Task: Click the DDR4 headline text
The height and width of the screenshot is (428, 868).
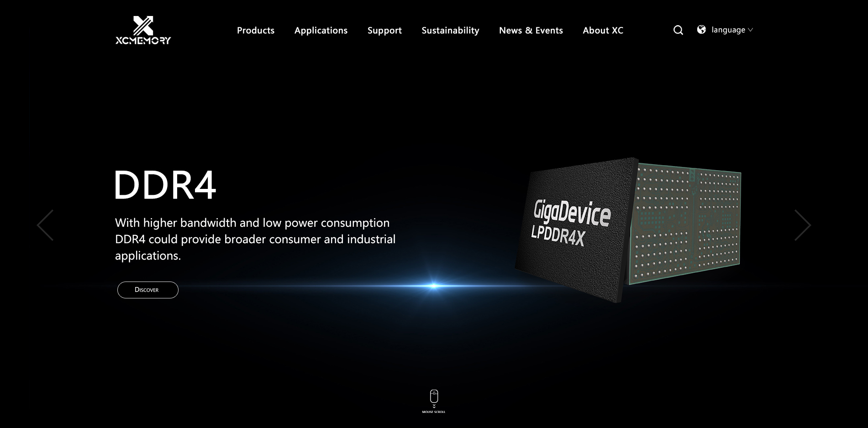Action: [x=165, y=185]
